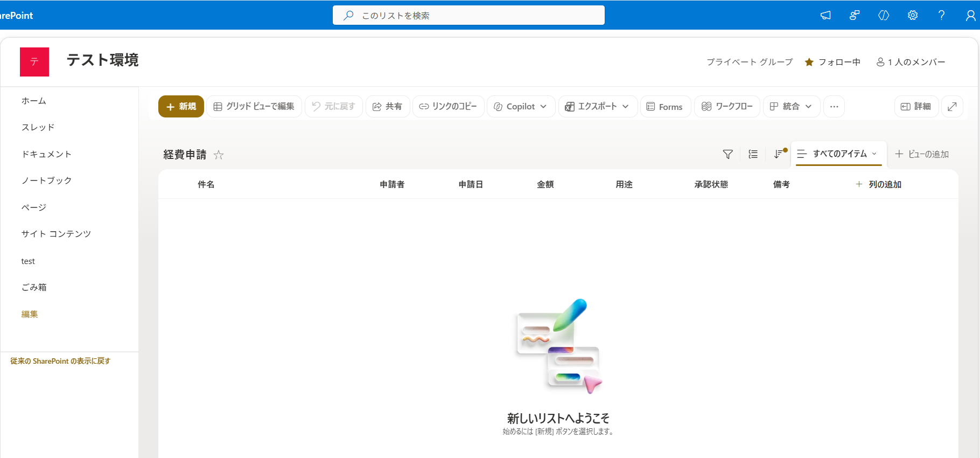980x458 pixels.
Task: Open ノートブック in the navigation
Action: tap(46, 181)
